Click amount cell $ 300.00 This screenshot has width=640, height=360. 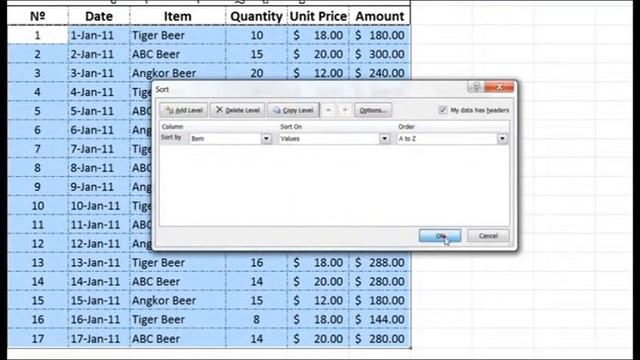pyautogui.click(x=380, y=54)
